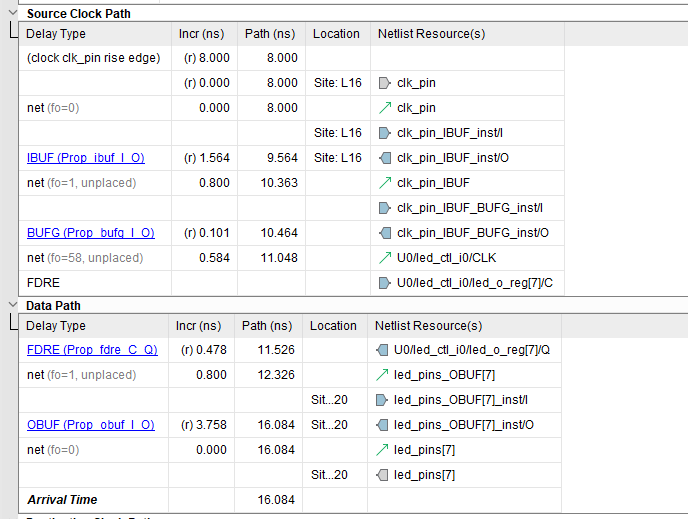Click the pin icon beside led_pins_OBUF[7]_inst/O
The image size is (688, 519).
pyautogui.click(x=382, y=425)
